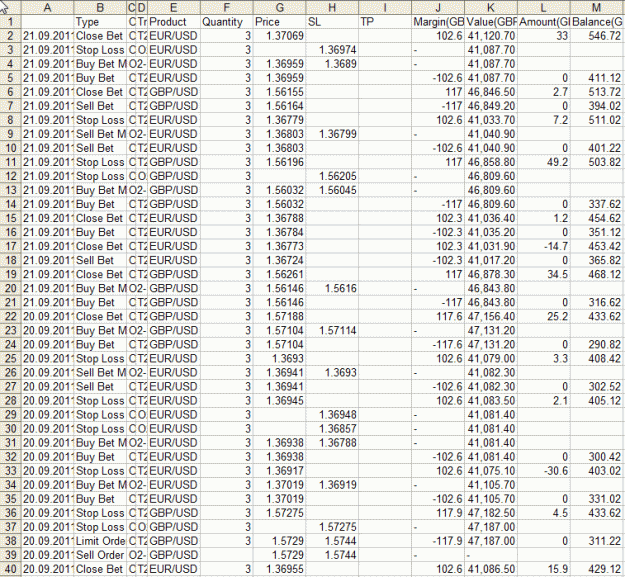Click balance cell 429.12
625x577 pixels.
597,569
